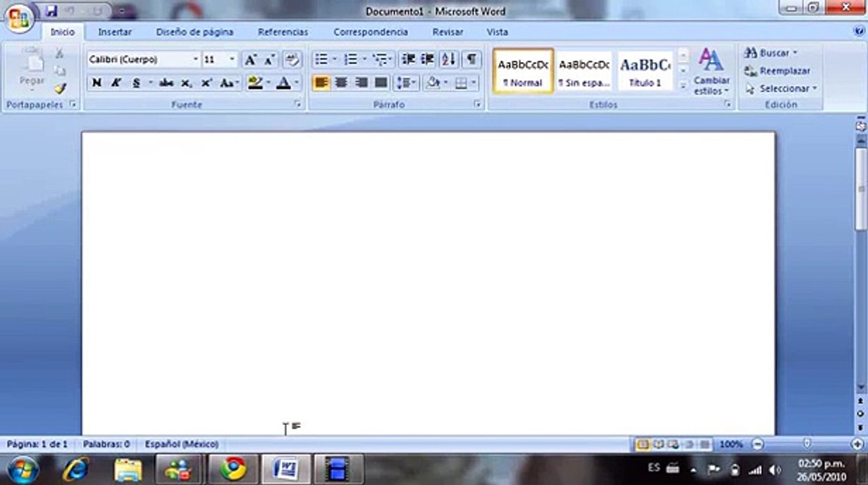Viewport: 868px width, 485px height.
Task: Click the Español (México) language indicator
Action: 182,445
